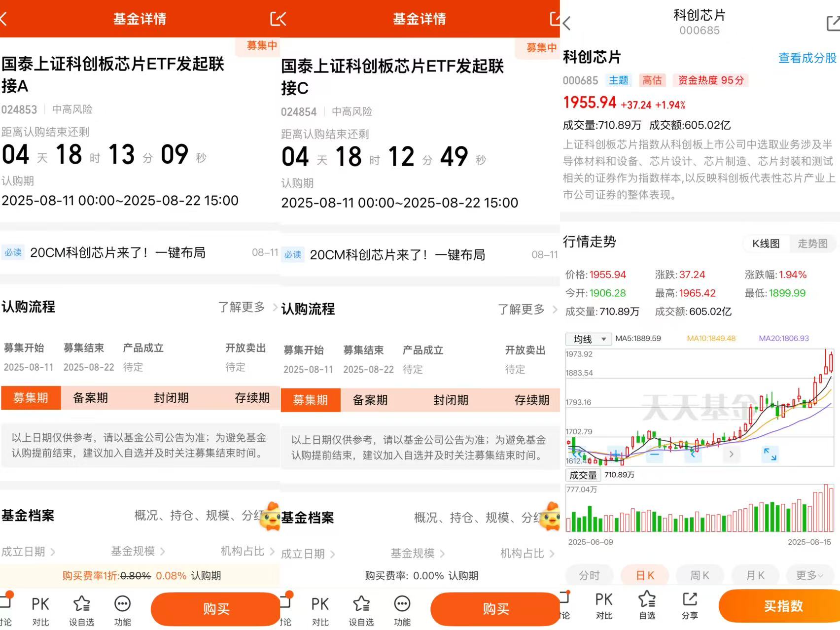
Task: Tap 购买 button on the 联接A fund page
Action: [216, 609]
